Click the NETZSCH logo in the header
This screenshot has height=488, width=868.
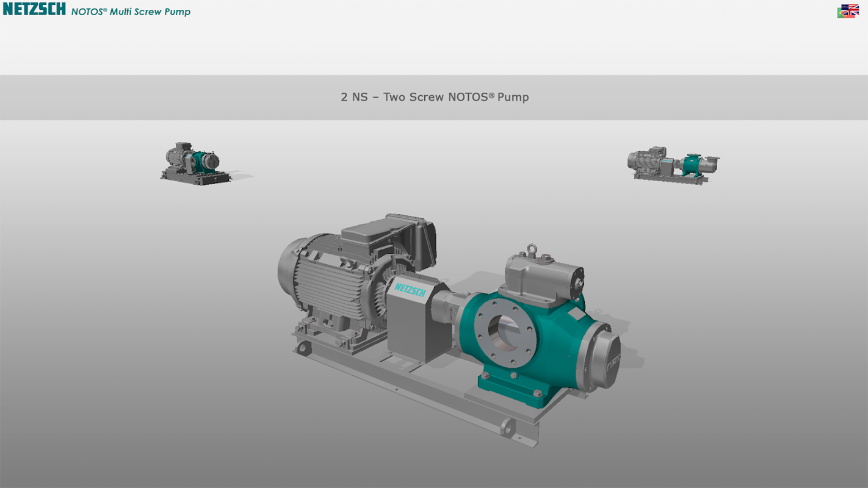34,9
